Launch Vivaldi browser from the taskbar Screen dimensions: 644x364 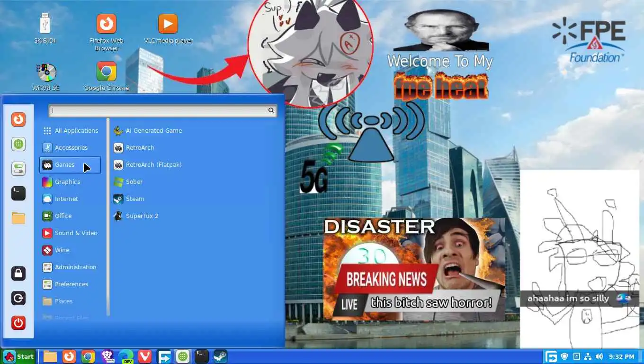click(145, 356)
